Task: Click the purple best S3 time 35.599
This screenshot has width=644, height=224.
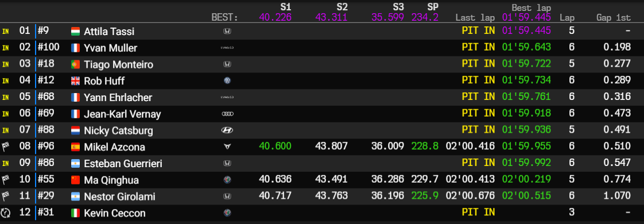Action: pyautogui.click(x=387, y=17)
